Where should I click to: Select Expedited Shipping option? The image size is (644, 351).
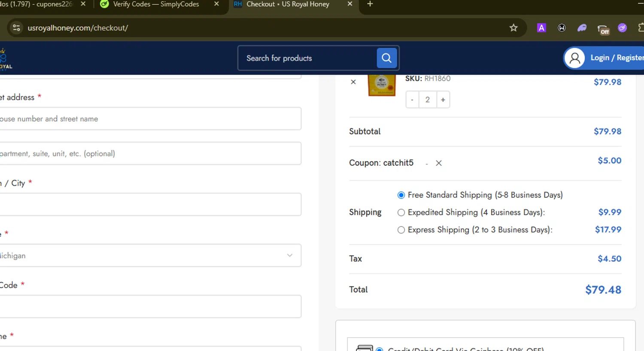point(401,212)
